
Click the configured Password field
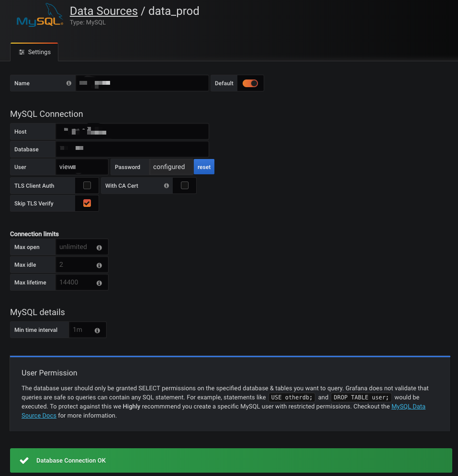coord(171,167)
